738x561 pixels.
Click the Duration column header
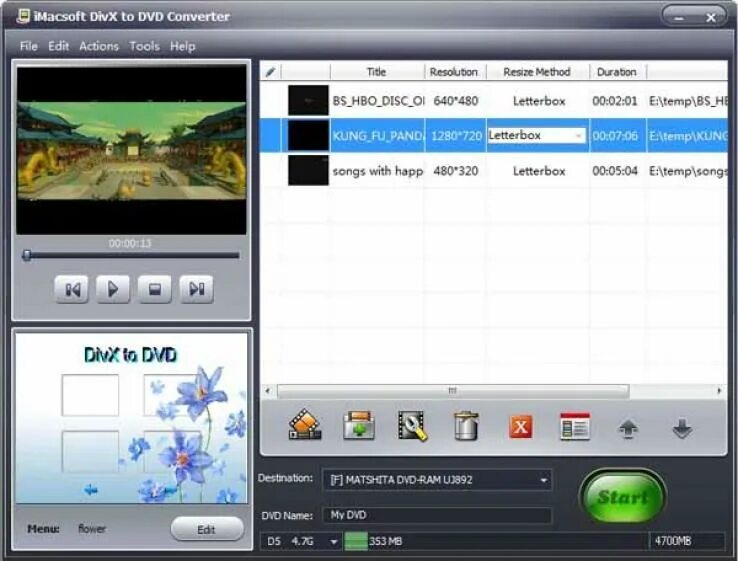point(617,72)
